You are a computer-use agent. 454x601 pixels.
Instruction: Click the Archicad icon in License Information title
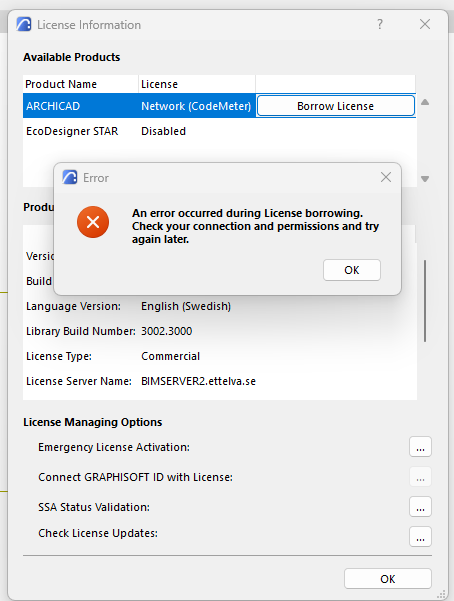pyautogui.click(x=24, y=24)
